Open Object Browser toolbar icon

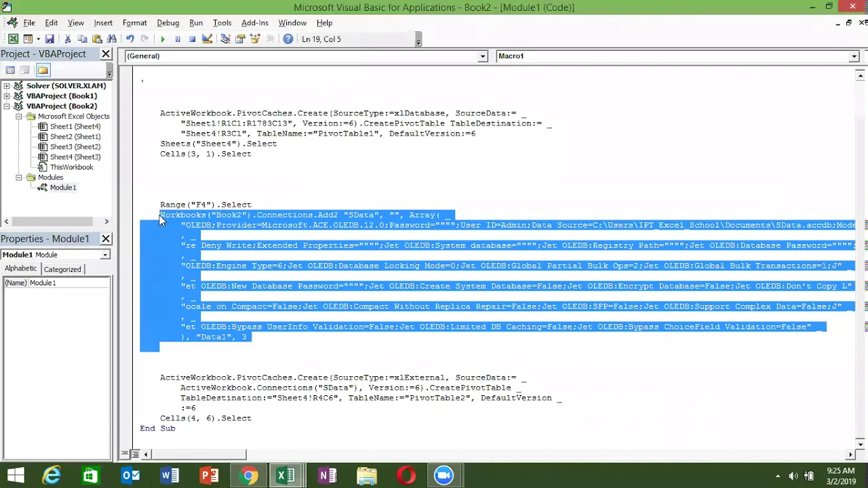click(x=255, y=39)
